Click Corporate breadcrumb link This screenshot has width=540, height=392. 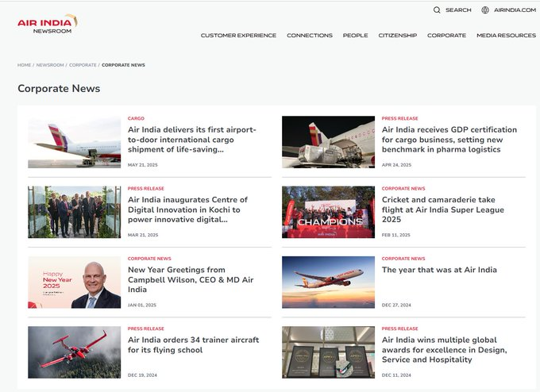click(x=83, y=65)
